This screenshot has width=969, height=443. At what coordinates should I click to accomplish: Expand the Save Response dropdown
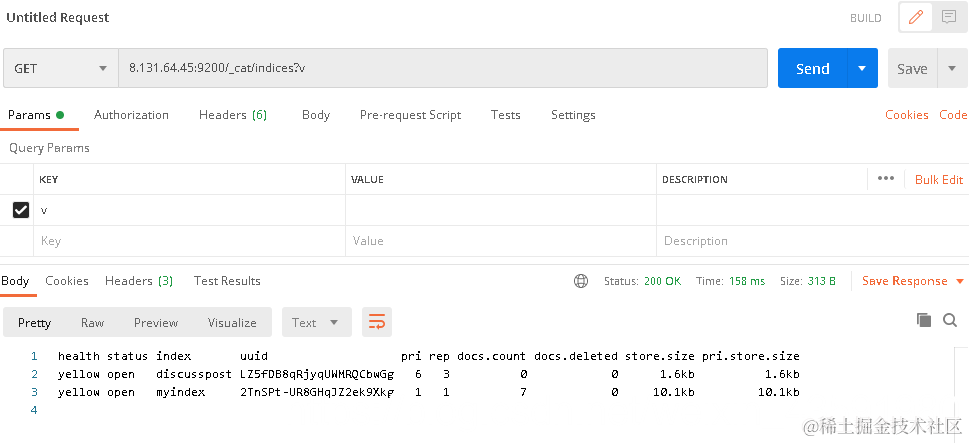959,281
